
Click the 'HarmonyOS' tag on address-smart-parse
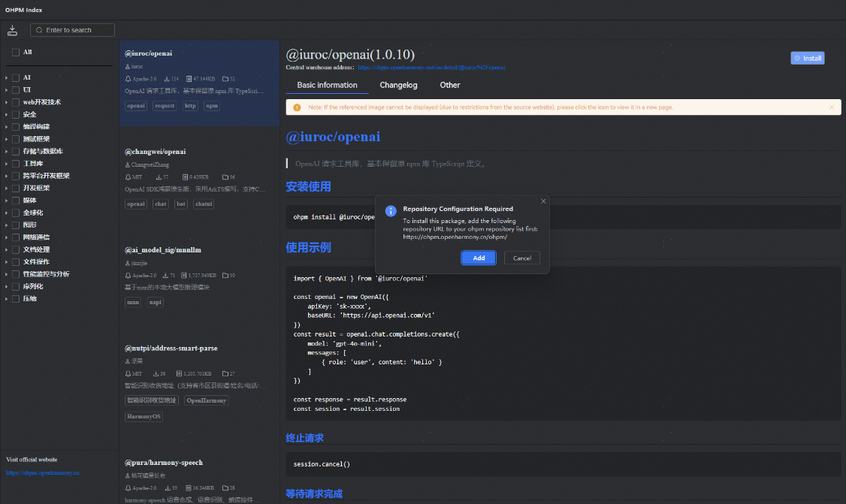point(144,416)
